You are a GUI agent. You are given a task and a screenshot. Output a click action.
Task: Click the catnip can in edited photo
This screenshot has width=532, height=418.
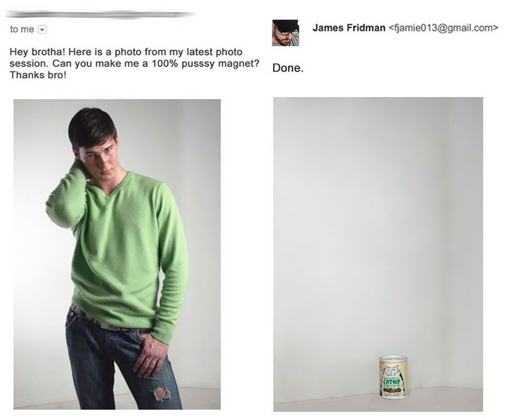click(393, 377)
